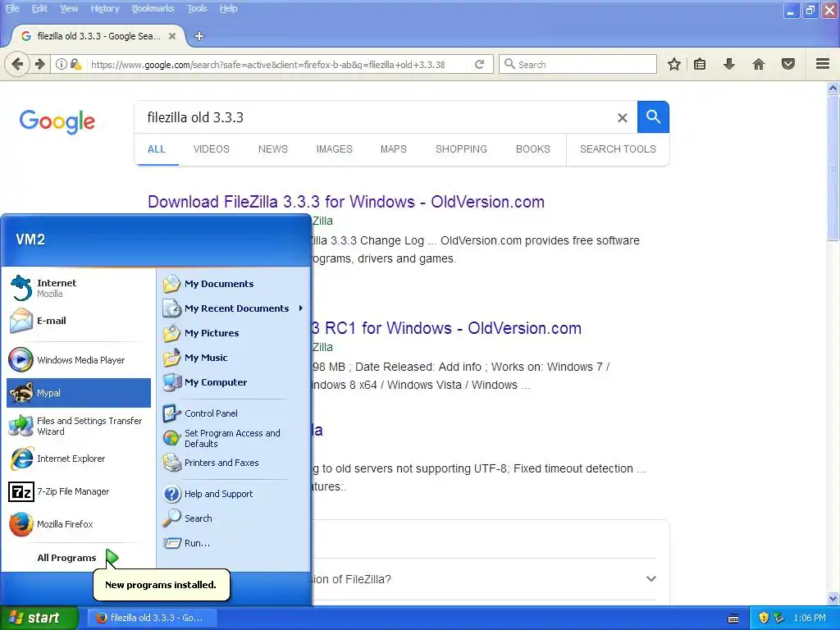Launch Mozilla Firefox from Start menu
Viewport: 840px width, 630px height.
pyautogui.click(x=79, y=524)
